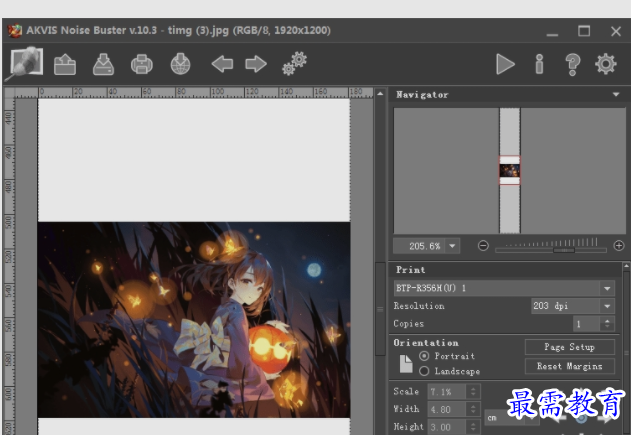Open the BTP-R356H(U) 1 printer dropdown
The height and width of the screenshot is (435, 631).
tap(607, 288)
